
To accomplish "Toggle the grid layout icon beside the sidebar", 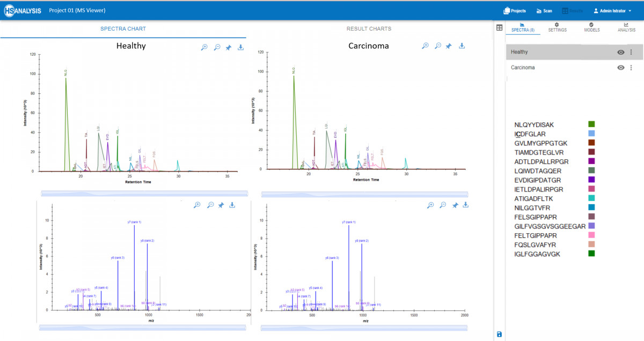I will pos(499,28).
